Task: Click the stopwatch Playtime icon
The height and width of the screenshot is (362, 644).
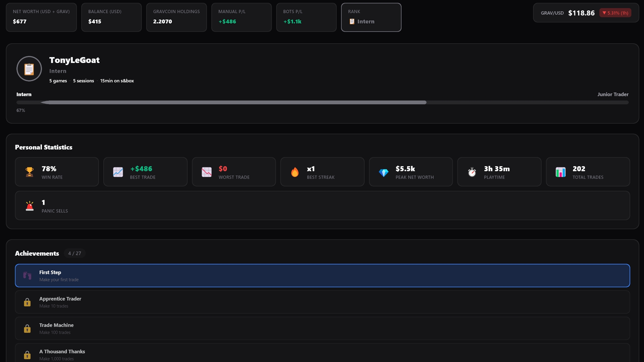Action: pos(472,172)
